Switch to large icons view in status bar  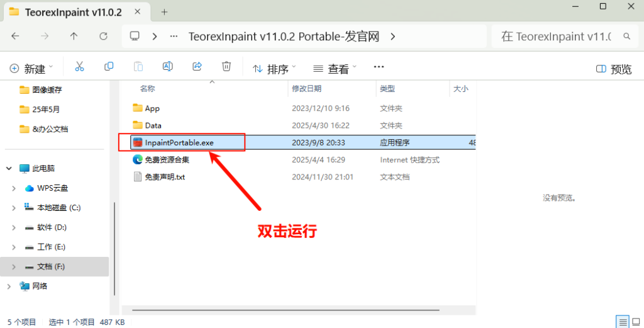[x=636, y=322]
